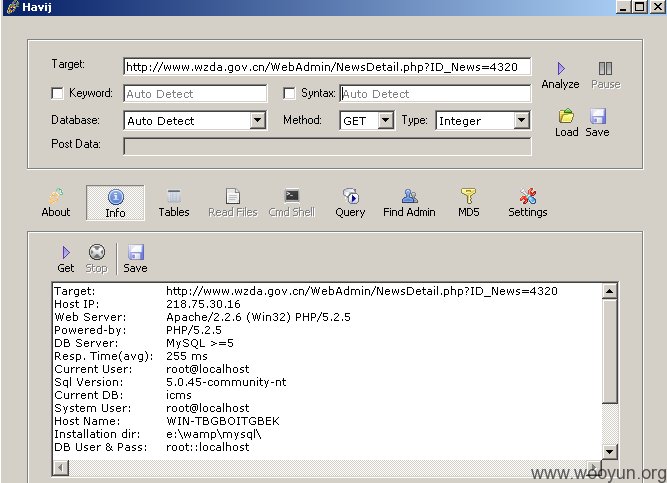Expand the Type Integer dropdown
The height and width of the screenshot is (483, 667).
(522, 120)
